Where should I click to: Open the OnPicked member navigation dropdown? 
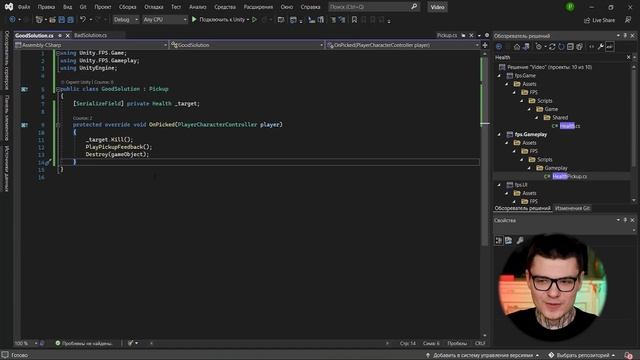403,45
